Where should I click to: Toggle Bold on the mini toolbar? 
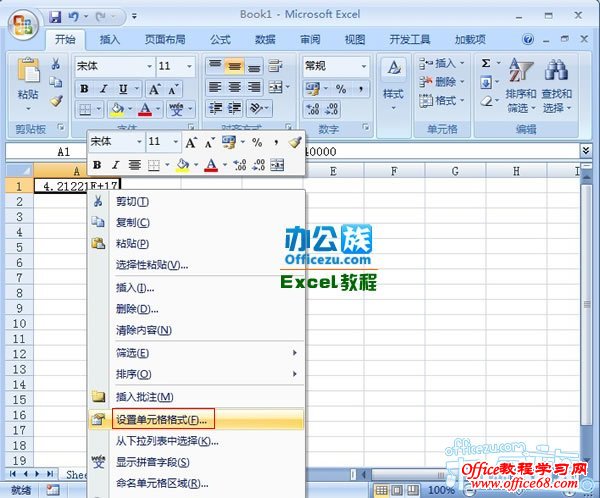97,165
